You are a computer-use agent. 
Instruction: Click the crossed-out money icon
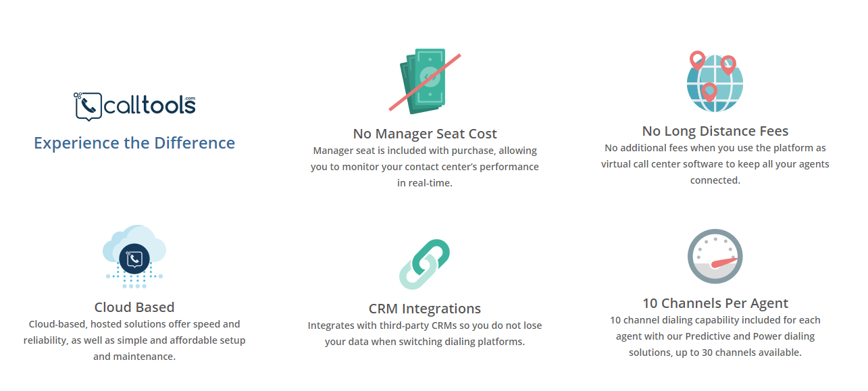424,80
